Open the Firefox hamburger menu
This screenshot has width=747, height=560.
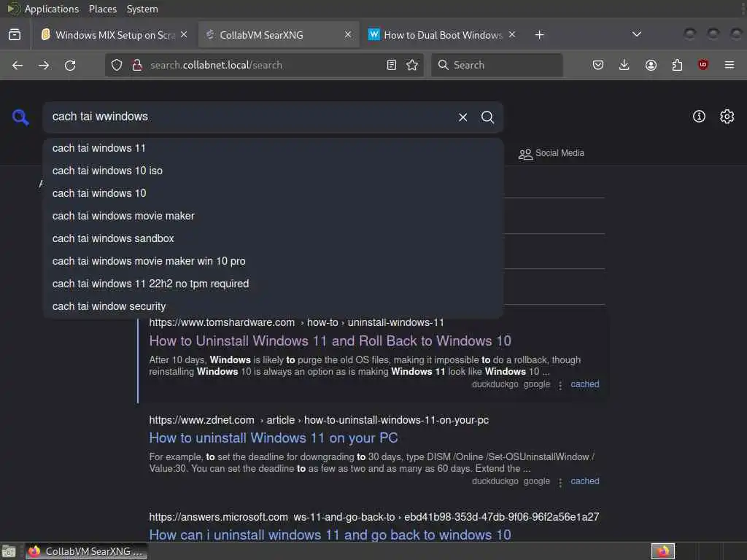(729, 65)
